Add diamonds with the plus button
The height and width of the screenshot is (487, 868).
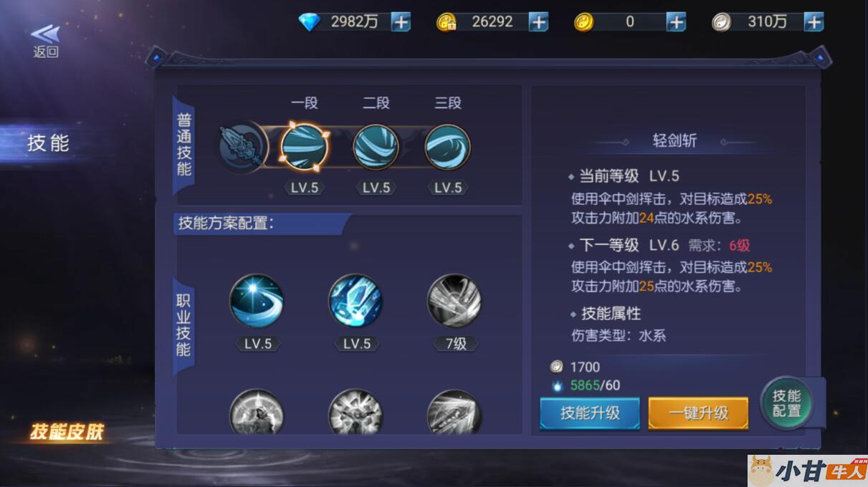(x=401, y=21)
